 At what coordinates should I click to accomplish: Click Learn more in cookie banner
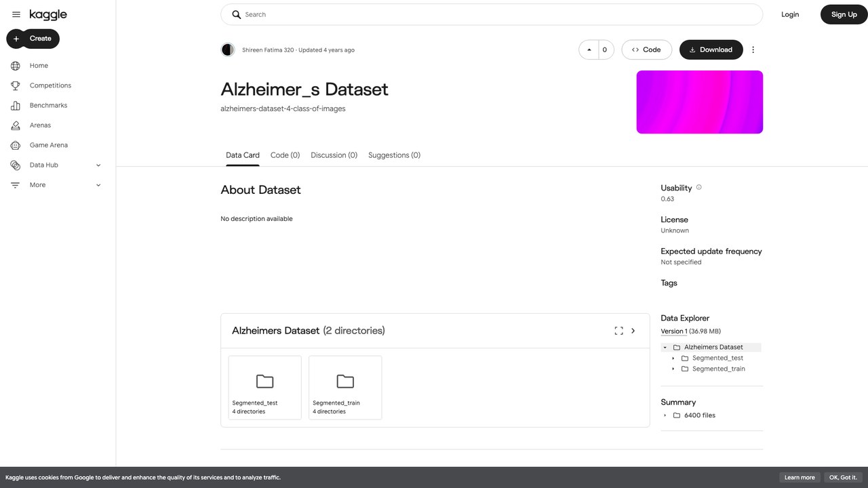click(x=800, y=477)
